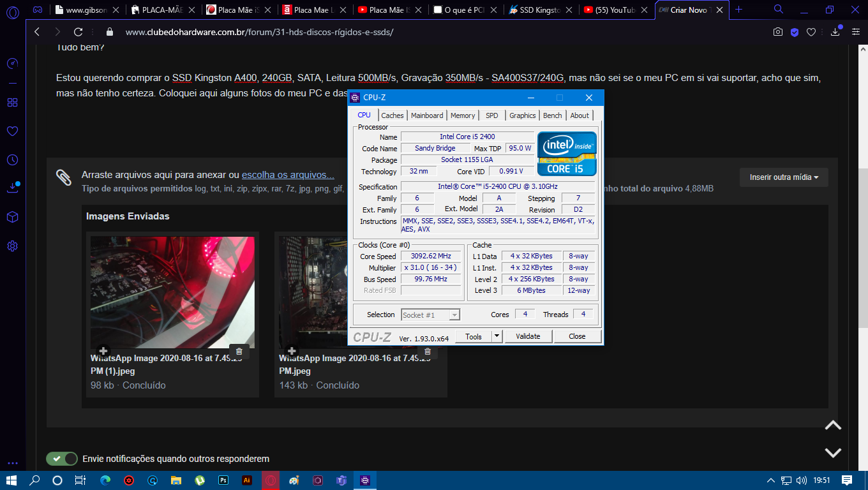Open the Socket #1 selection combo box
The width and height of the screenshot is (868, 490).
pyautogui.click(x=430, y=315)
